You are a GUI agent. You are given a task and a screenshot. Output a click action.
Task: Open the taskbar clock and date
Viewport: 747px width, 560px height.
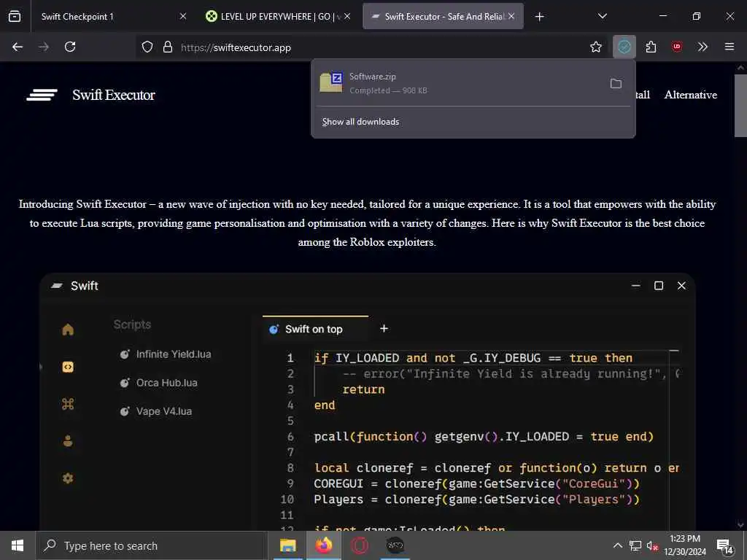(x=685, y=545)
